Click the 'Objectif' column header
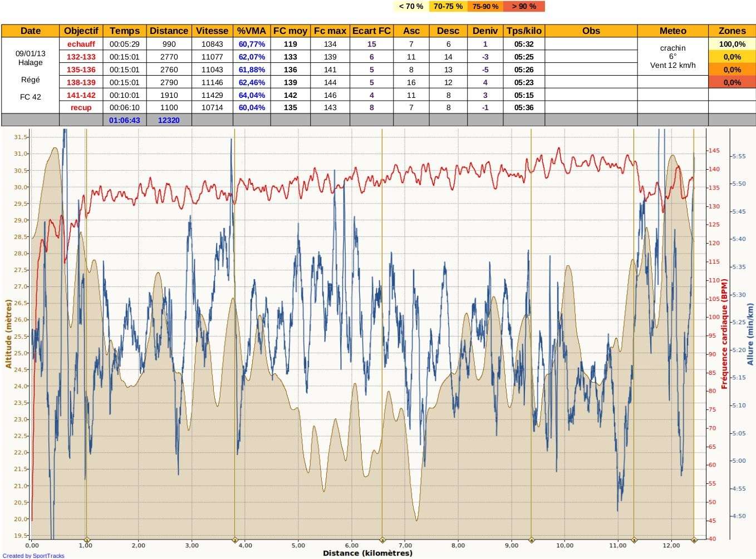This screenshot has height=559, width=756. coord(81,31)
